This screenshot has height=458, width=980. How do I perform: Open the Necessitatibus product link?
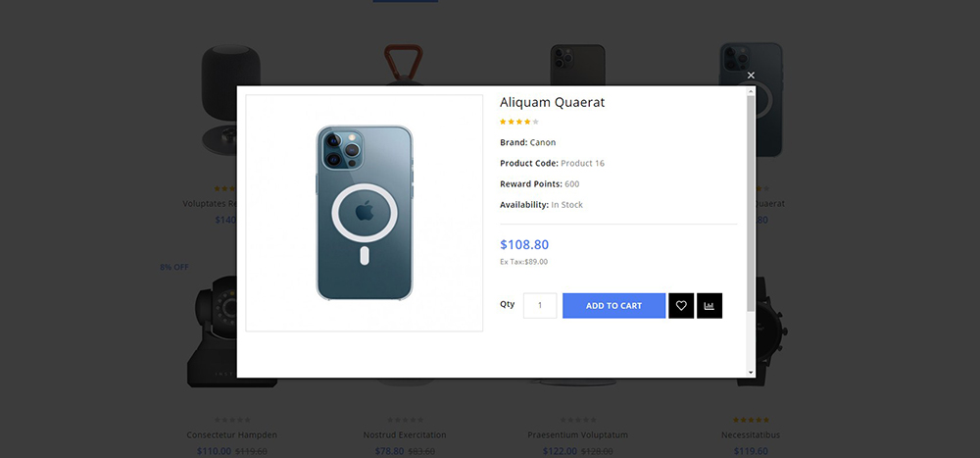tap(751, 434)
